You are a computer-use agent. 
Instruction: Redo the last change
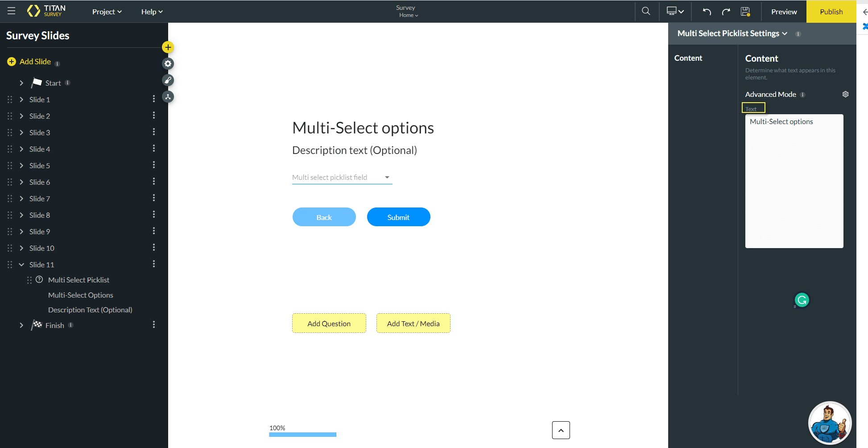click(726, 11)
